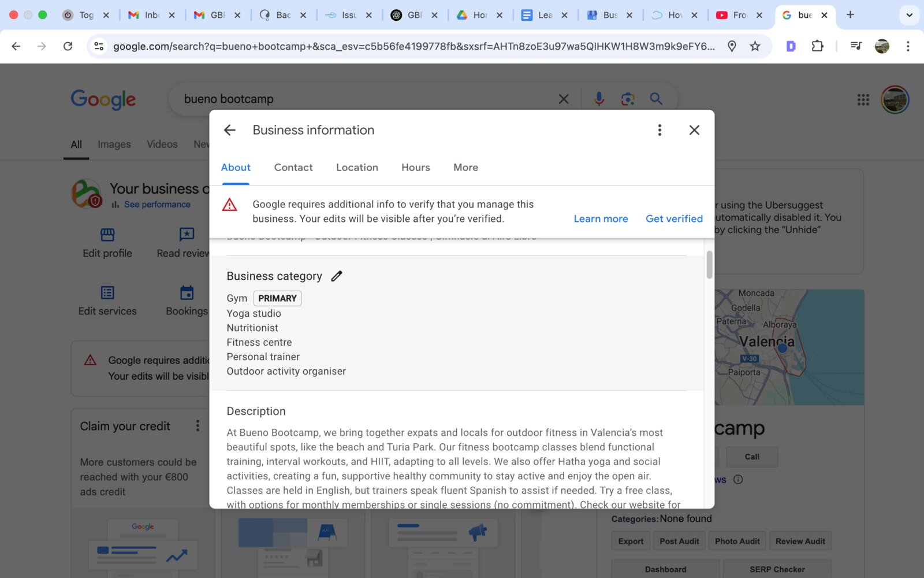Click the Post Audit button
924x578 pixels.
tap(679, 542)
